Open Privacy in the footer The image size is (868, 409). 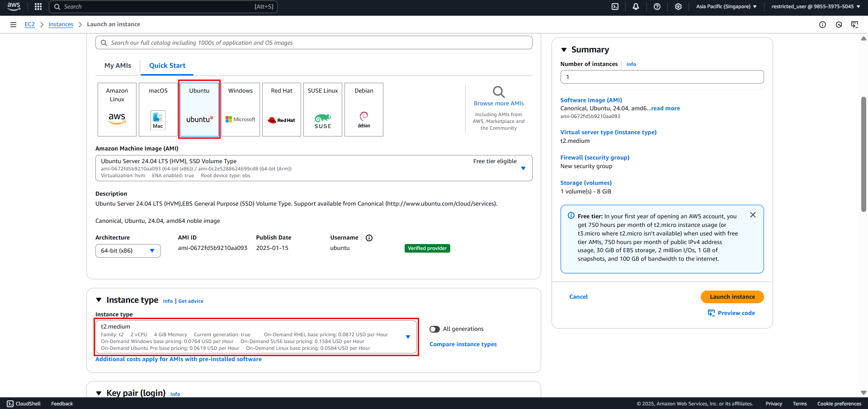pyautogui.click(x=774, y=404)
